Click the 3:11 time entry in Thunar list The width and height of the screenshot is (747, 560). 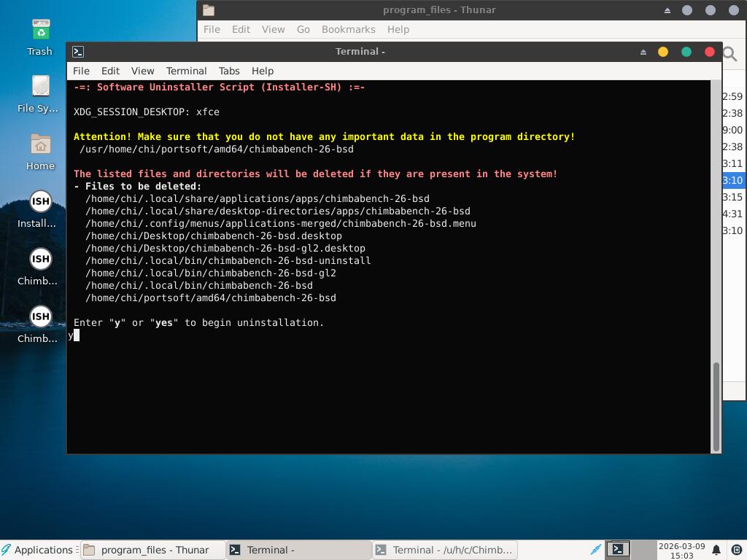732,164
